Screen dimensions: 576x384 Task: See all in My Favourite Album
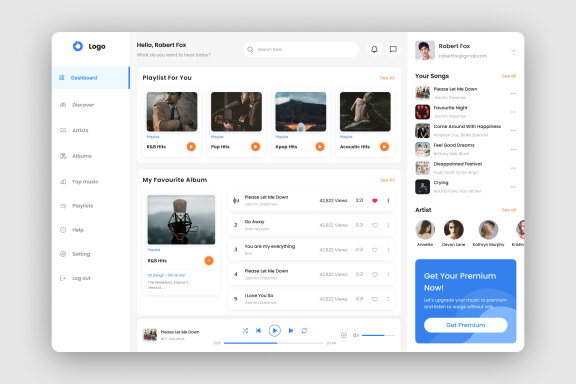pos(387,180)
